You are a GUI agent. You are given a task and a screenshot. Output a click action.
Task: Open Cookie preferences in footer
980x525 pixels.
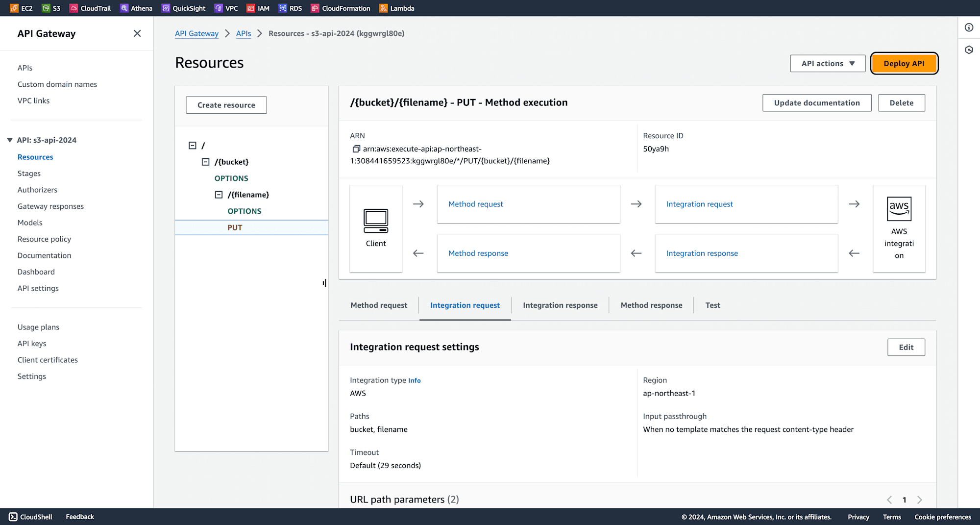click(943, 517)
